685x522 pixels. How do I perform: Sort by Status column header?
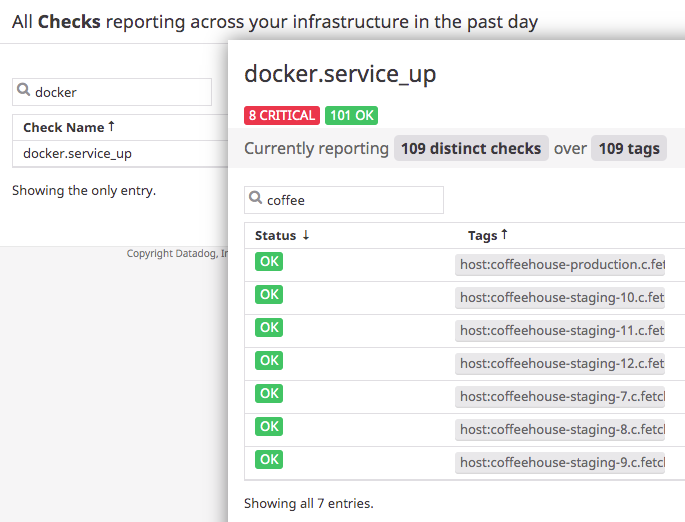[x=282, y=235]
